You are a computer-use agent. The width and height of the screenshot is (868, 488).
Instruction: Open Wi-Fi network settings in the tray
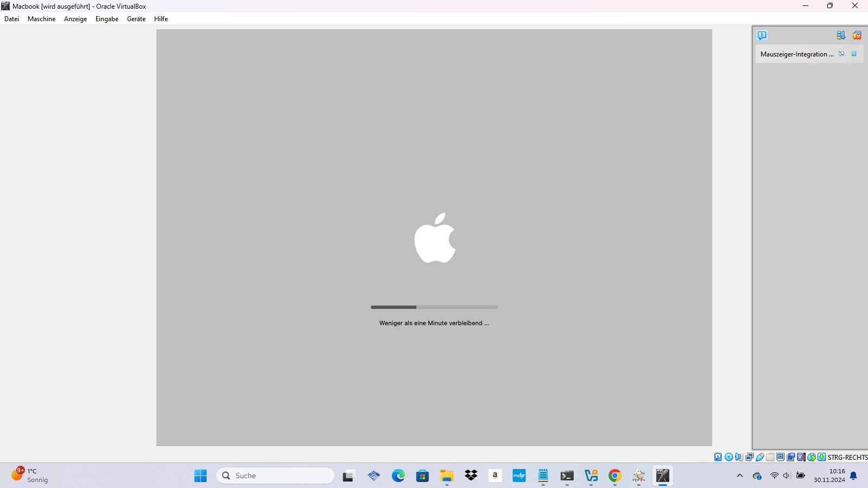(774, 476)
